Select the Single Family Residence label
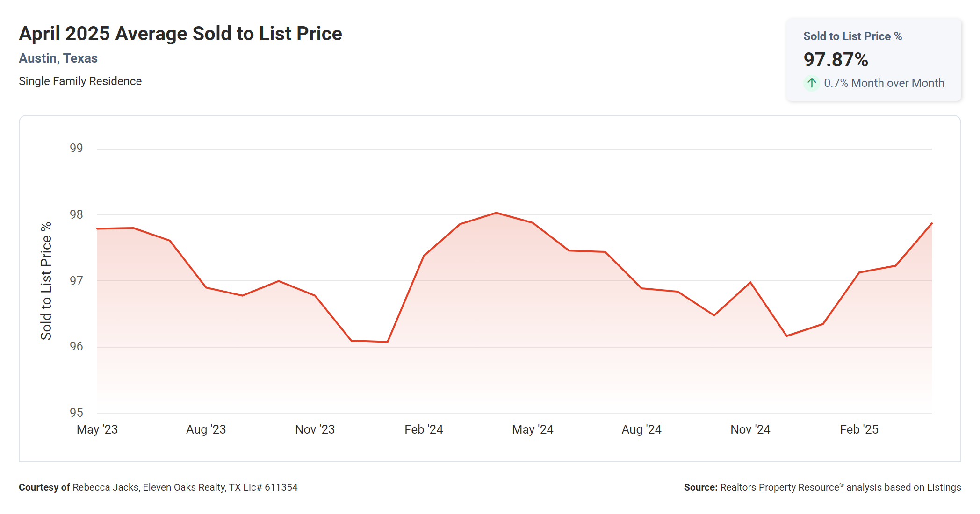Screen dimensions: 980x514 80,81
